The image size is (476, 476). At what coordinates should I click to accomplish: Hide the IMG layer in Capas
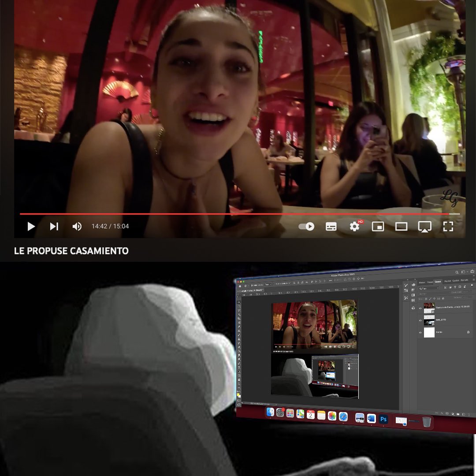tap(420, 320)
